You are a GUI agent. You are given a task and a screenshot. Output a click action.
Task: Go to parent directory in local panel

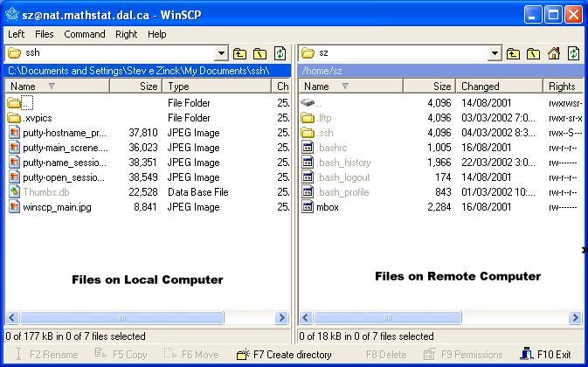239,53
